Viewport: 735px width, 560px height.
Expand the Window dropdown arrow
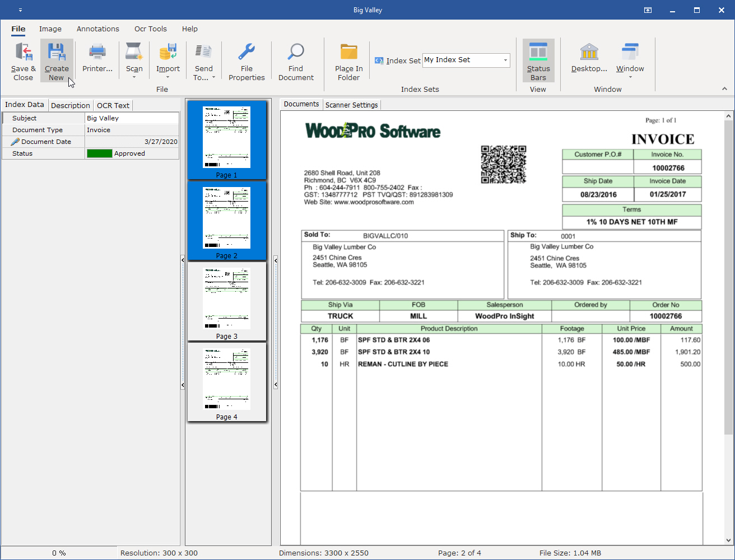pos(630,77)
